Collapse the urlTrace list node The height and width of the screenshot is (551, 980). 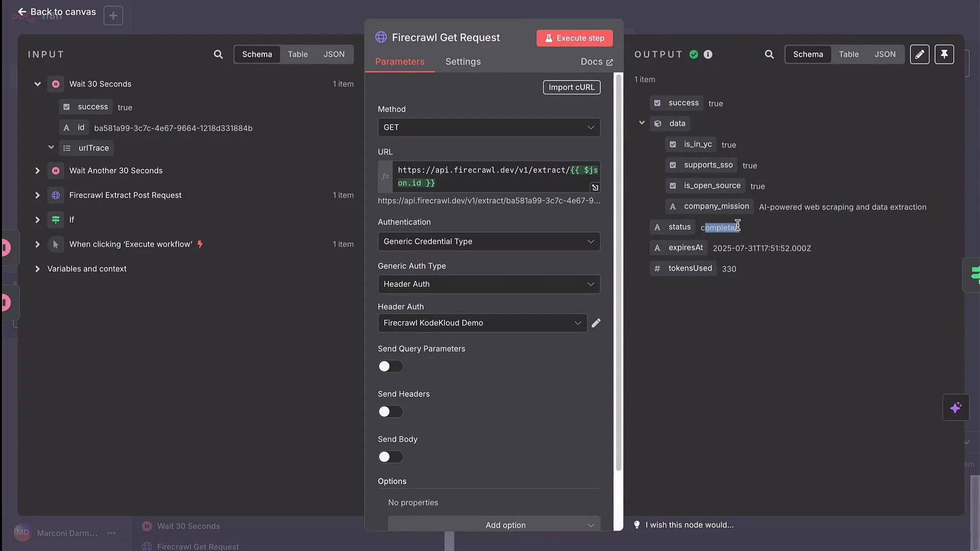51,147
